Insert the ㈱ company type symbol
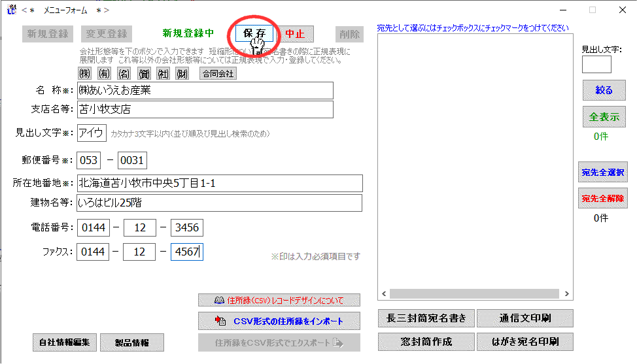Image resolution: width=637 pixels, height=364 pixels. tap(84, 74)
